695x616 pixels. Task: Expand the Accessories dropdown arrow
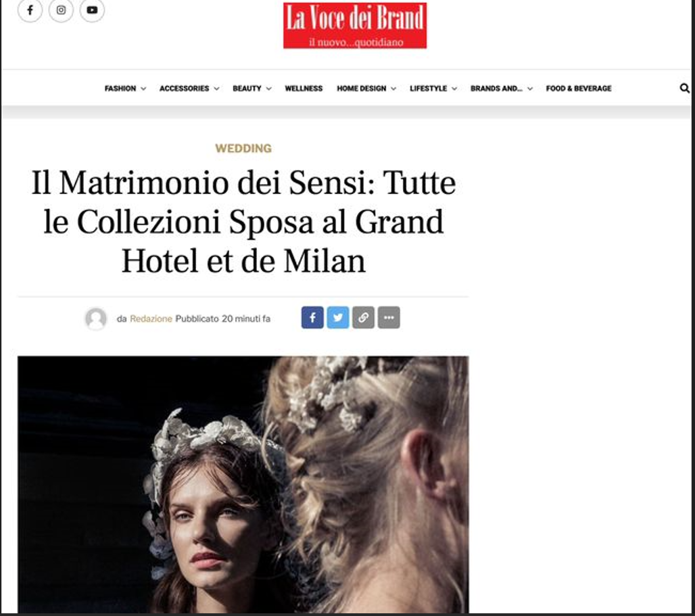pos(216,89)
